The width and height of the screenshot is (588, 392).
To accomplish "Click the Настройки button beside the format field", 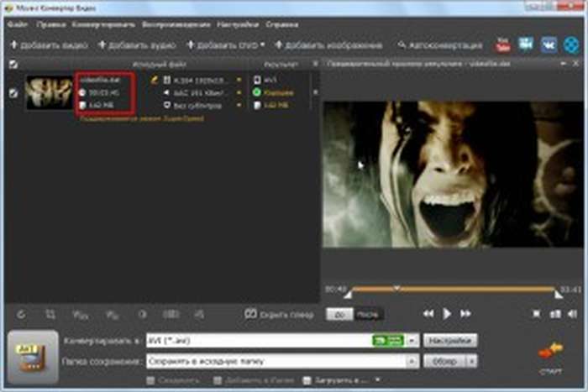I will pyautogui.click(x=450, y=341).
